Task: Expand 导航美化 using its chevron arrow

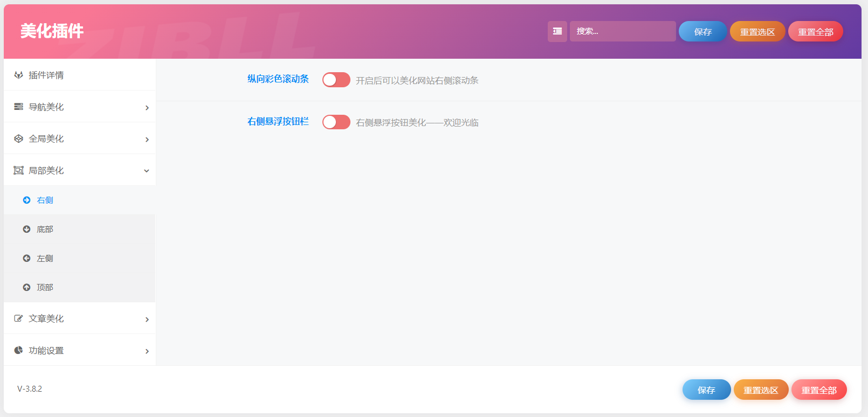Action: coord(147,108)
